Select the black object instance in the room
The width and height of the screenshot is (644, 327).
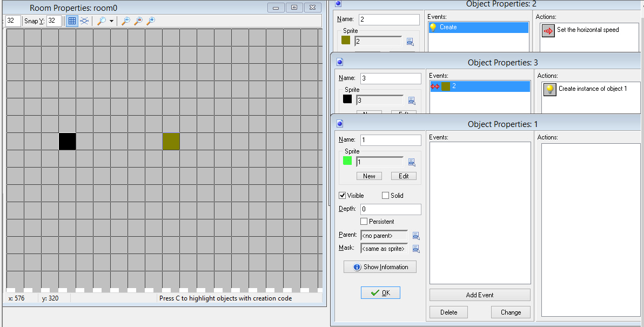coord(68,142)
